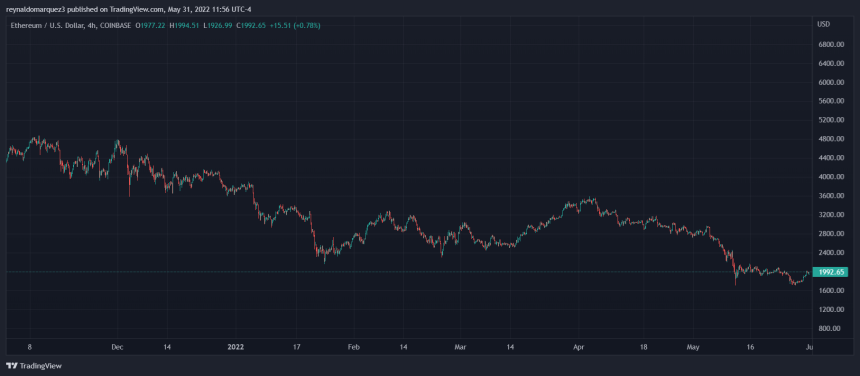The height and width of the screenshot is (376, 860).
Task: Click the '16' date label on time axis
Action: click(x=751, y=347)
